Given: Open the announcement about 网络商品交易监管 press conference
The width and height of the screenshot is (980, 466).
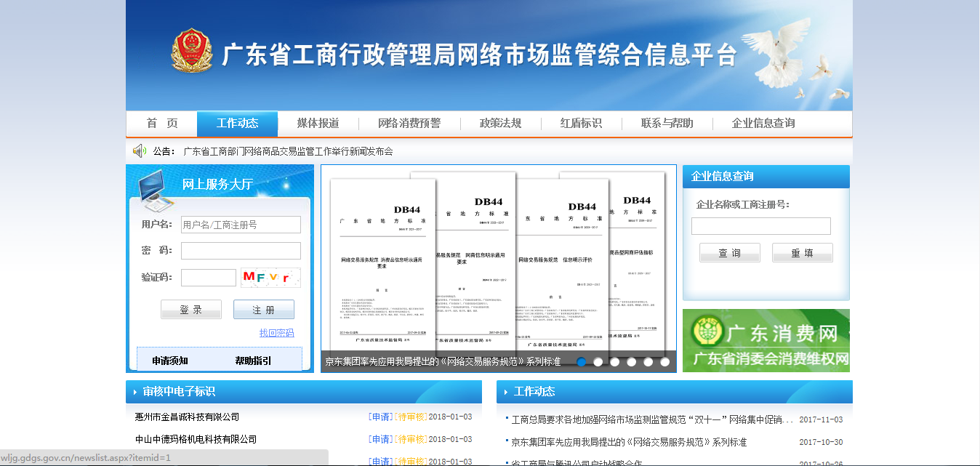Looking at the screenshot, I should (x=288, y=151).
